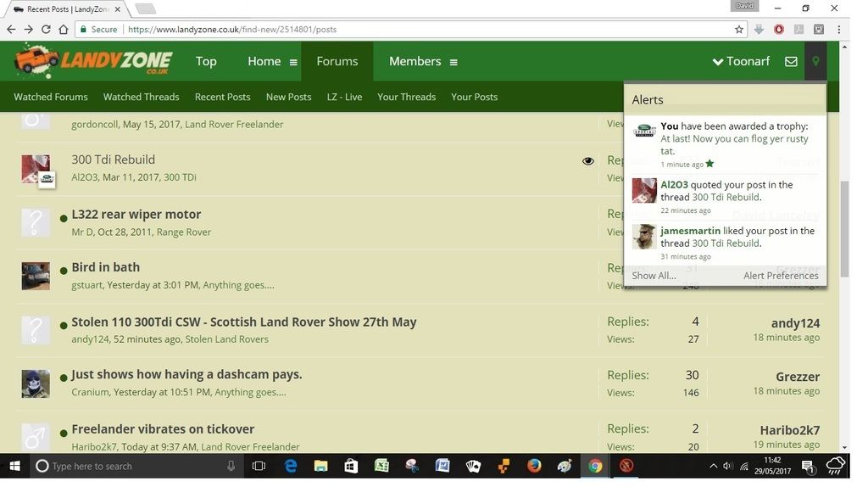
Task: Open Your Threads
Action: [406, 97]
